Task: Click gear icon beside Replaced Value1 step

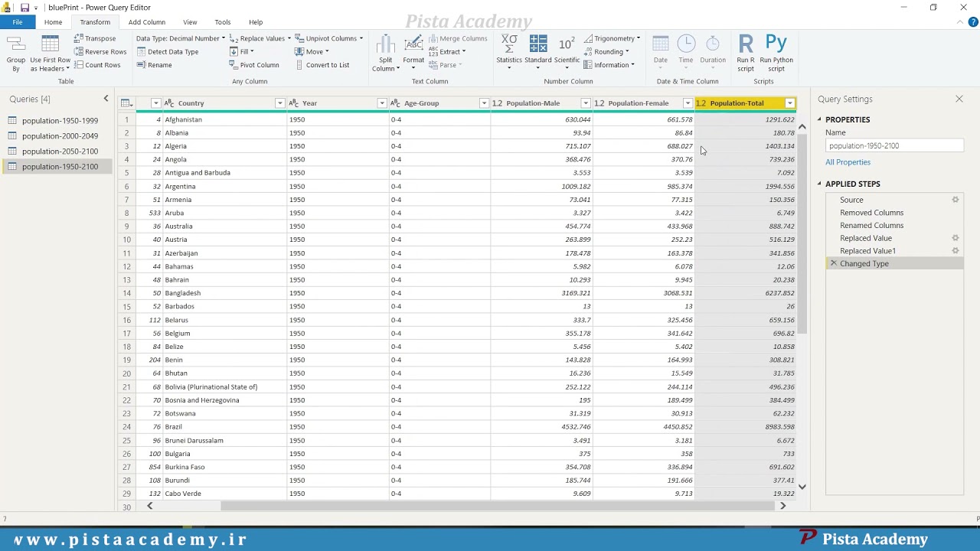Action: [955, 251]
